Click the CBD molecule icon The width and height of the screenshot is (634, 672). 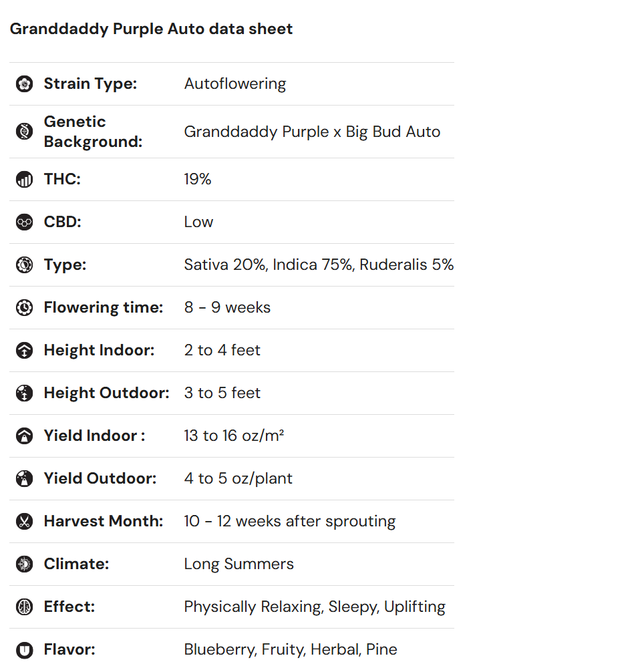click(x=24, y=222)
